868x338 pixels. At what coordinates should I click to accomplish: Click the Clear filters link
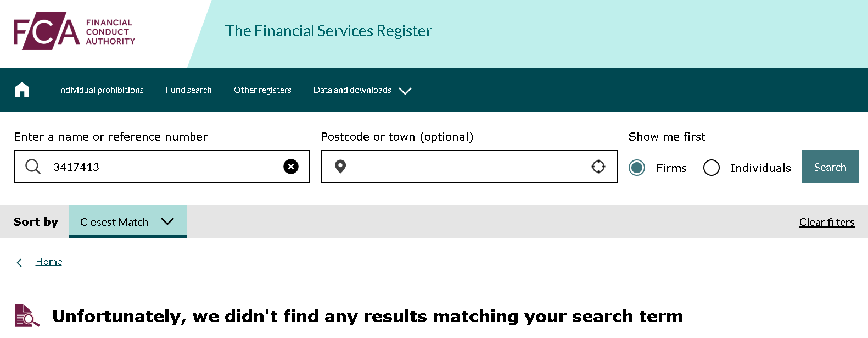pos(827,222)
